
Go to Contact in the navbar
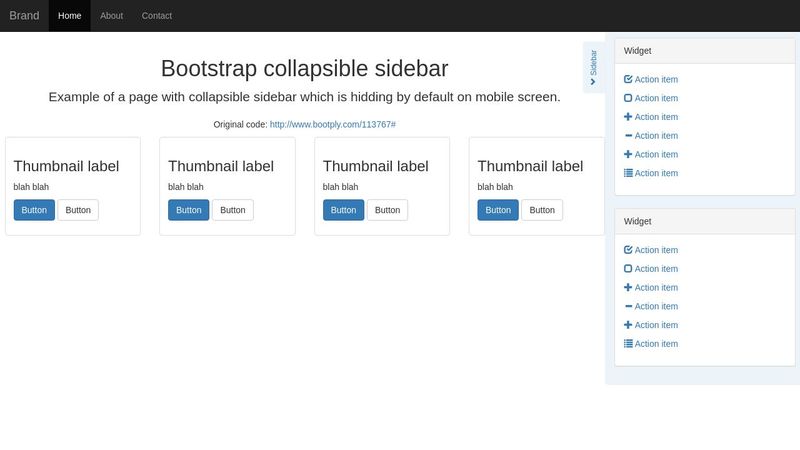(157, 16)
